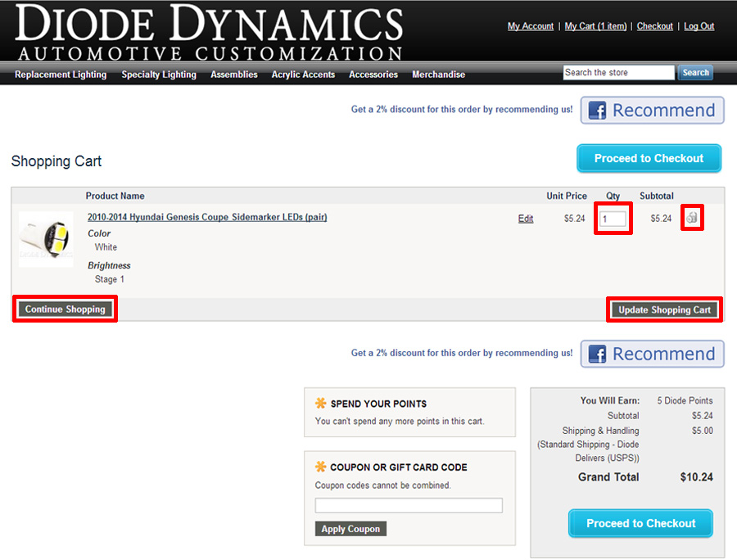The width and height of the screenshot is (737, 560).
Task: Open My Cart (1 item) link
Action: [595, 26]
